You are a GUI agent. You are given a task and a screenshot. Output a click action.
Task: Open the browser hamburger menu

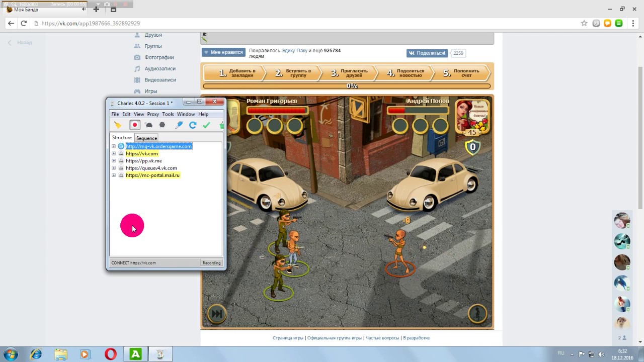tap(633, 23)
